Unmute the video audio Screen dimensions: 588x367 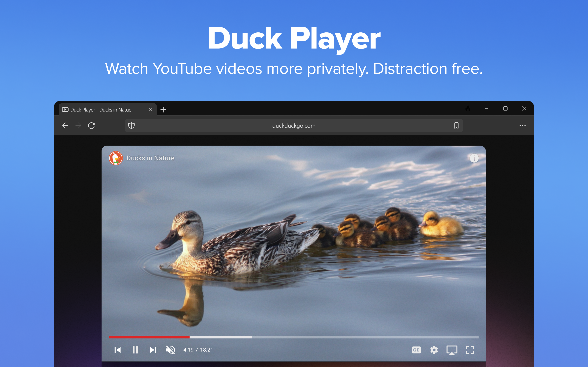pos(170,349)
